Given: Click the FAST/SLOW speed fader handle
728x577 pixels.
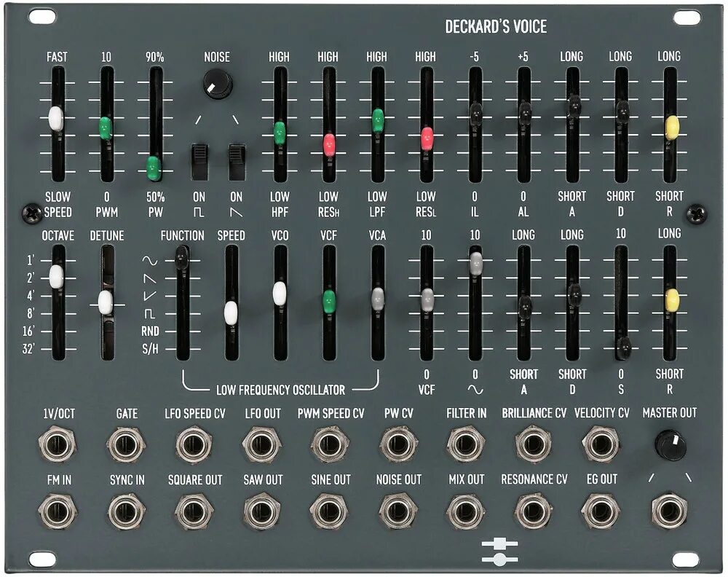Looking at the screenshot, I should 57,118.
